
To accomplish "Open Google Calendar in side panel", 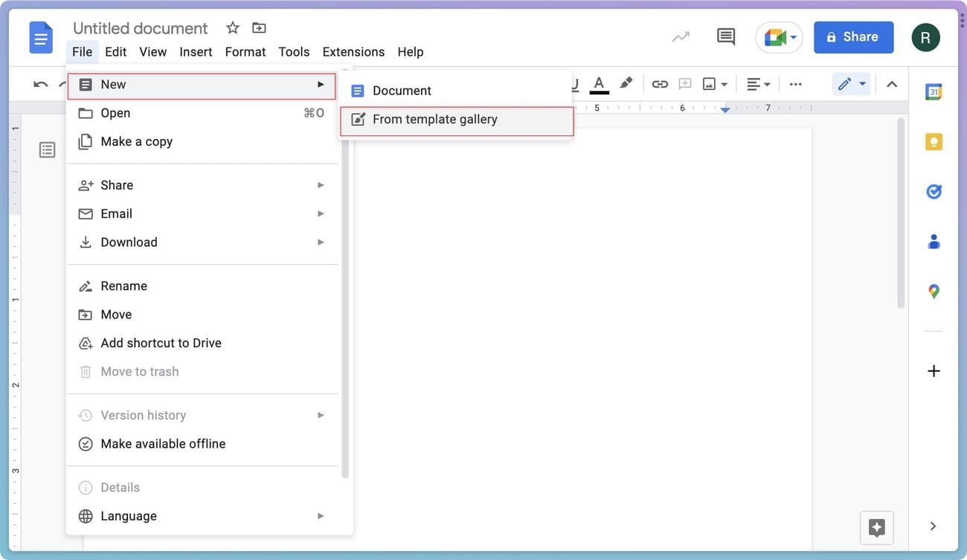I will click(934, 92).
